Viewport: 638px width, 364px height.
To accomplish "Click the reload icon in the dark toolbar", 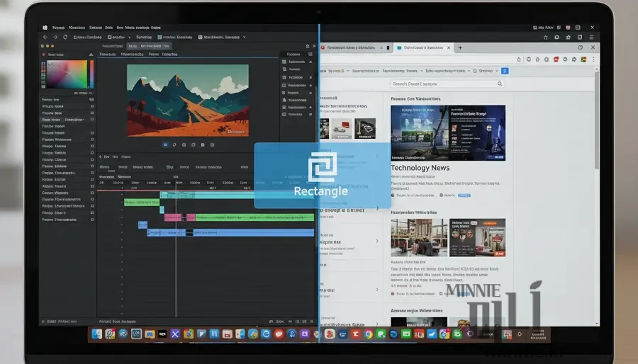I will pyautogui.click(x=65, y=37).
